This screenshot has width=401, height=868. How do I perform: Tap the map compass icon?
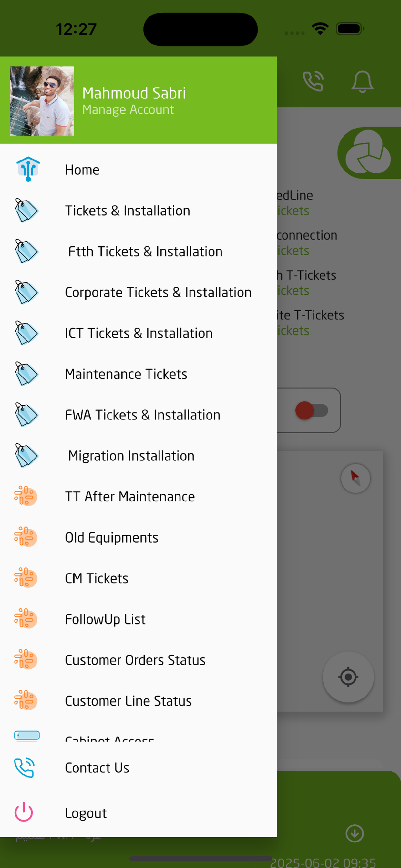[x=355, y=478]
